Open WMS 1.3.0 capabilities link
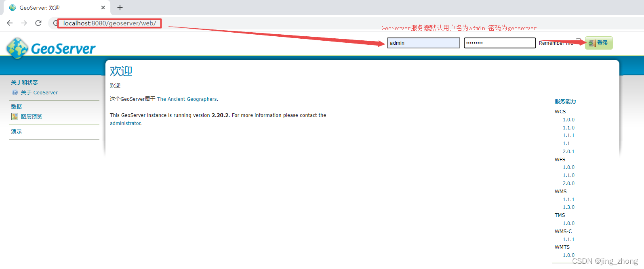Viewport: 644px width, 269px height. pyautogui.click(x=568, y=207)
